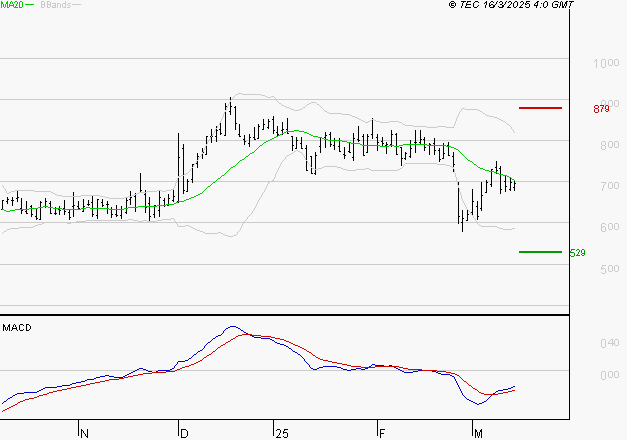Click the 800 price axis label
This screenshot has width=627, height=440.
pyautogui.click(x=609, y=145)
